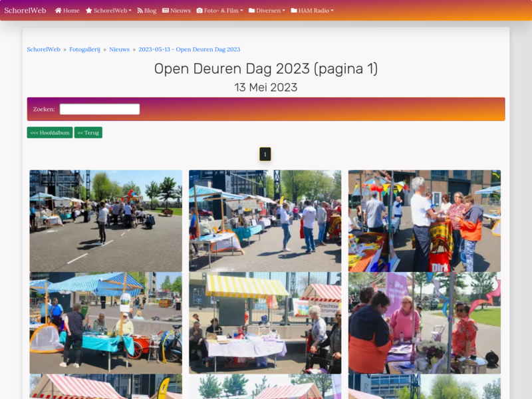Expand the SchorelWeb dropdown arrow in navbar
Viewport: 532px width, 399px height.
coord(130,11)
